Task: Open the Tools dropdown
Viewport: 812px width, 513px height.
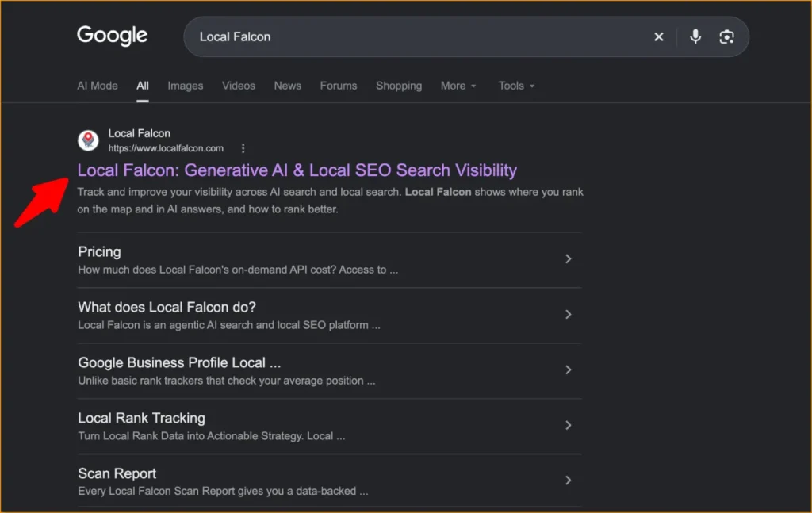Action: 516,86
